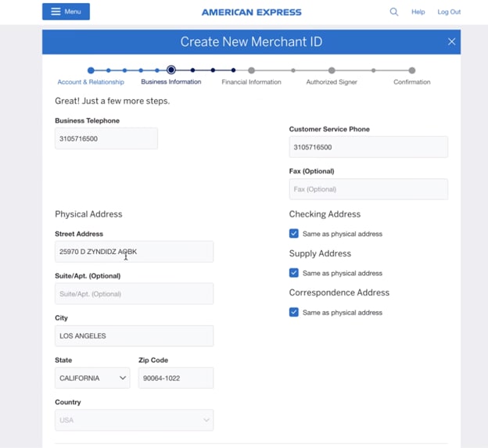Uncheck Checking Address same as physical
This screenshot has width=488, height=448.
[x=294, y=234]
